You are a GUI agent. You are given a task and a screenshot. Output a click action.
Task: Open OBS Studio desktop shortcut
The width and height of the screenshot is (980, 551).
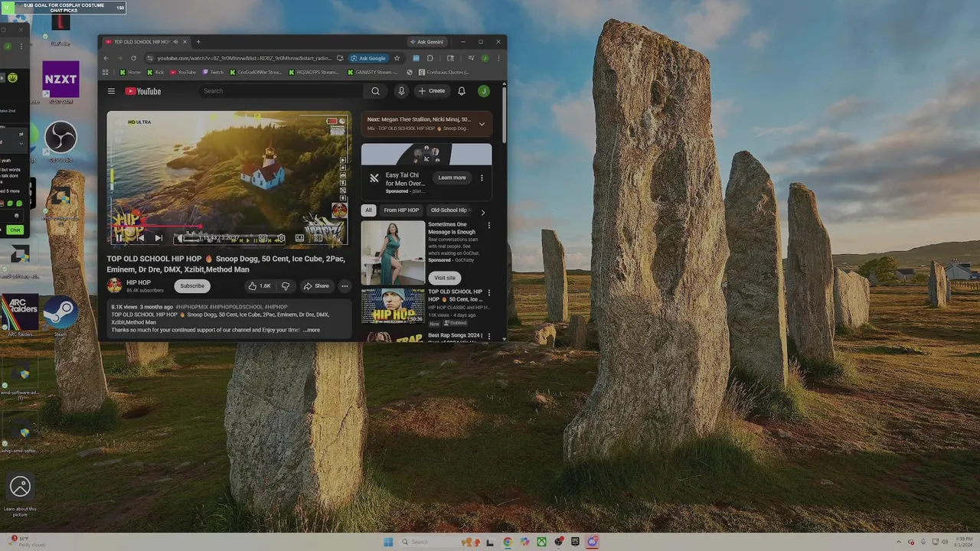pyautogui.click(x=60, y=142)
